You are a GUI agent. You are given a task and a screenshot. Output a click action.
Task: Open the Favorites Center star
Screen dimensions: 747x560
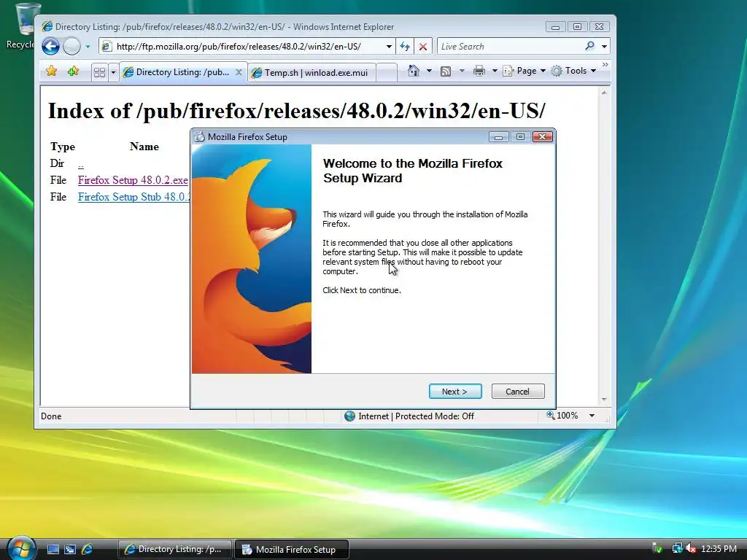coord(52,71)
